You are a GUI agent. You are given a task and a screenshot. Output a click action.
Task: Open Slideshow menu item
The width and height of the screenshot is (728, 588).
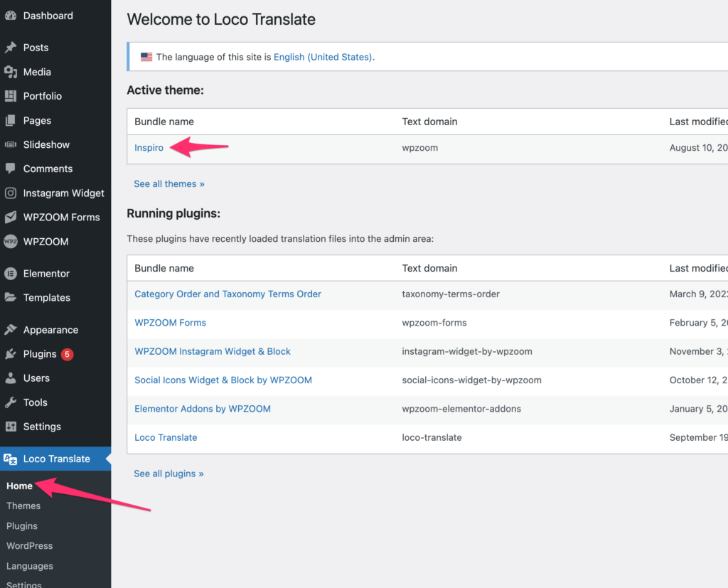point(46,144)
